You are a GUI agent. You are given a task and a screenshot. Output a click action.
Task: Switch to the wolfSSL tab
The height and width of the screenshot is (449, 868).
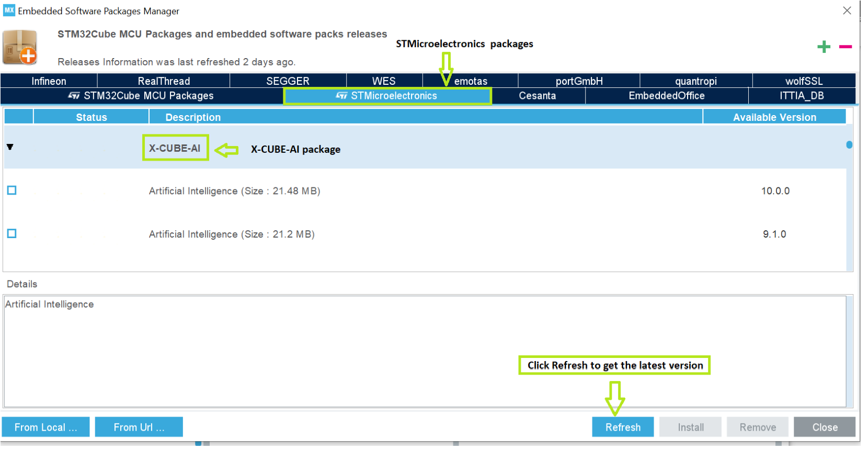pyautogui.click(x=804, y=81)
